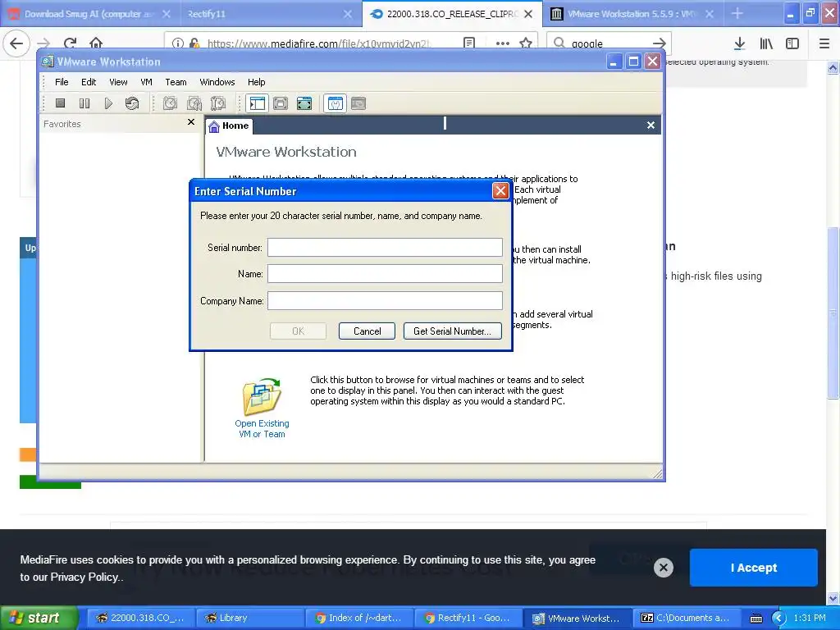Switch to the Download Smug AI browser tab
Image resolution: width=840 pixels, height=630 pixels.
pos(90,14)
